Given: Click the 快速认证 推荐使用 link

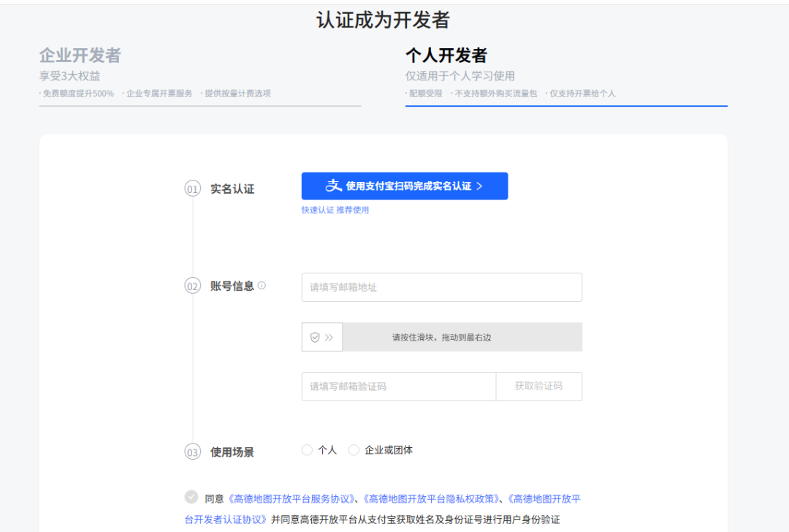Looking at the screenshot, I should click(x=336, y=210).
